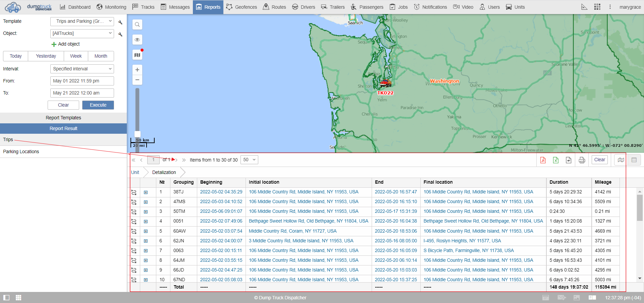The width and height of the screenshot is (644, 303).
Task: Click the map search magnifier icon
Action: coord(137,24)
